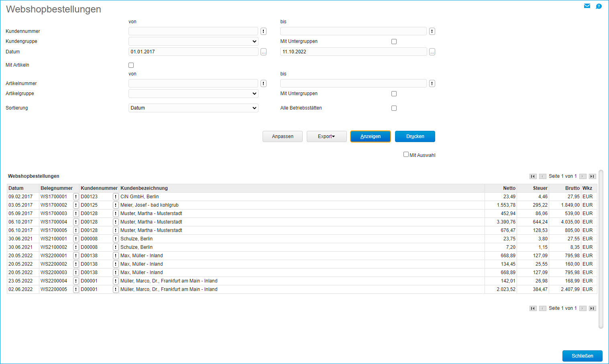Open details icon beside Belegnummer WS2200005
609x364 pixels.
click(x=76, y=289)
